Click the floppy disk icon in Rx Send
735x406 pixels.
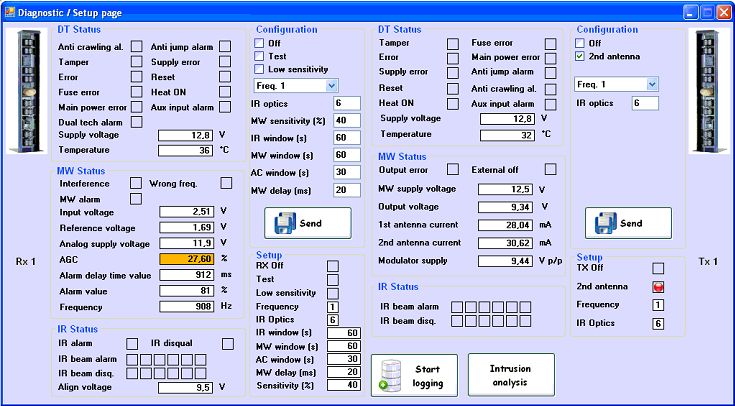point(283,223)
